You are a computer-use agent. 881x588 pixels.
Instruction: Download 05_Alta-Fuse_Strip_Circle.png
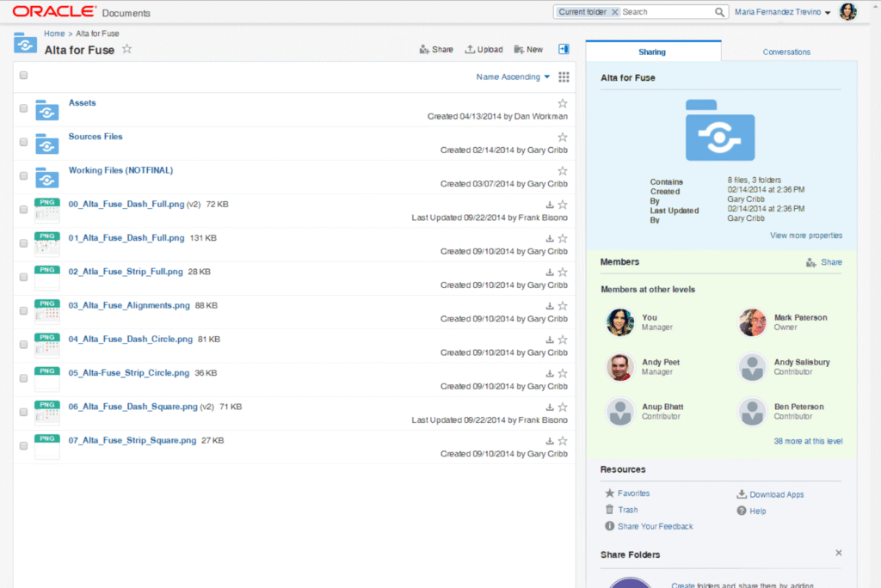[550, 373]
